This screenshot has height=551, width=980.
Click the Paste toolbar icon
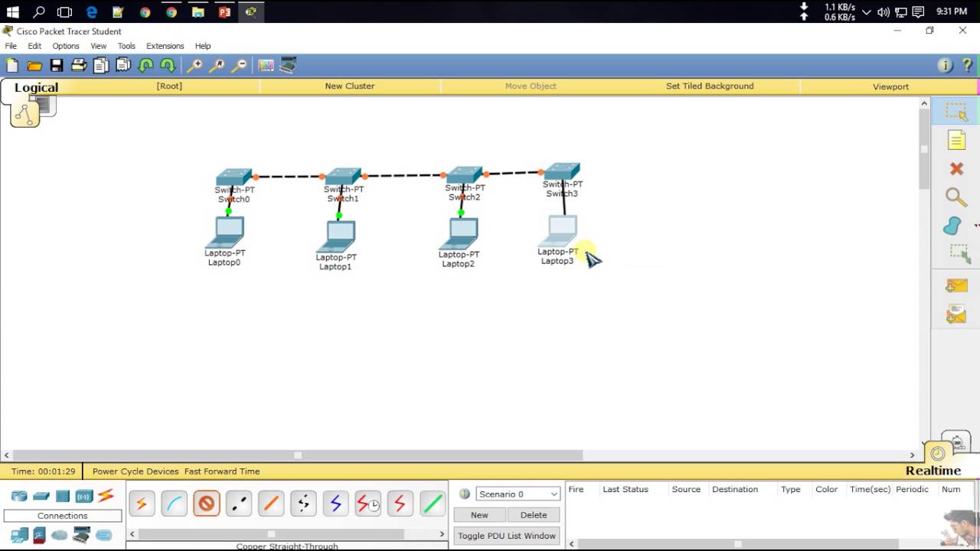(x=123, y=66)
